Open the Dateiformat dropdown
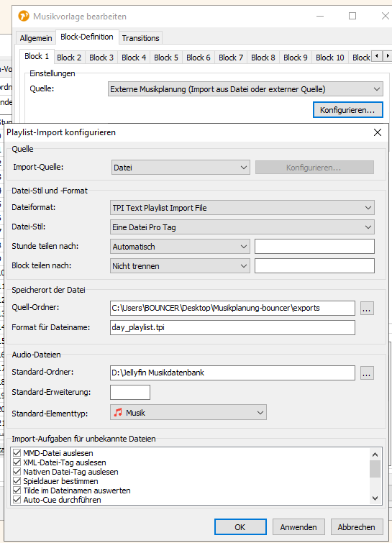This screenshot has width=392, height=543. point(242,208)
